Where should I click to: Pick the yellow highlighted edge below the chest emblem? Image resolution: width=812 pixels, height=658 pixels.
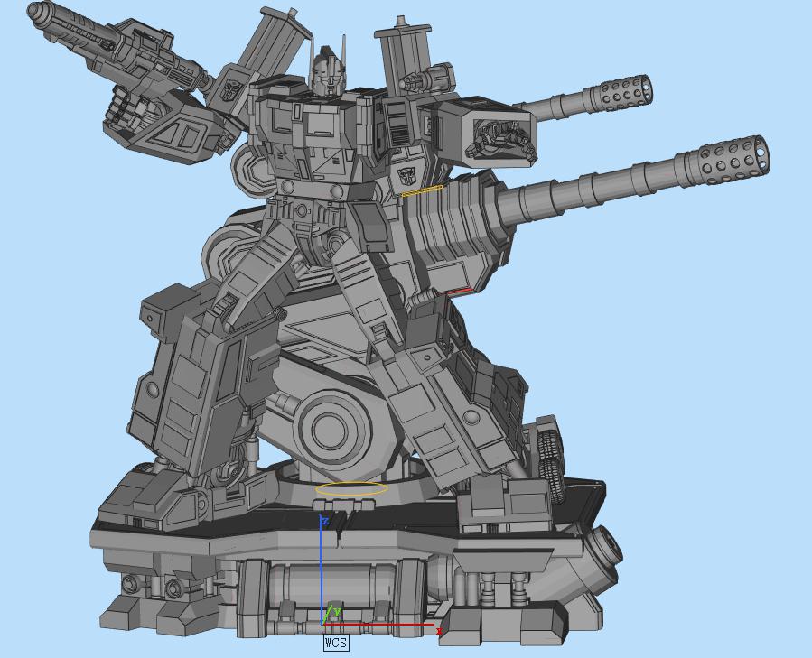coord(422,190)
